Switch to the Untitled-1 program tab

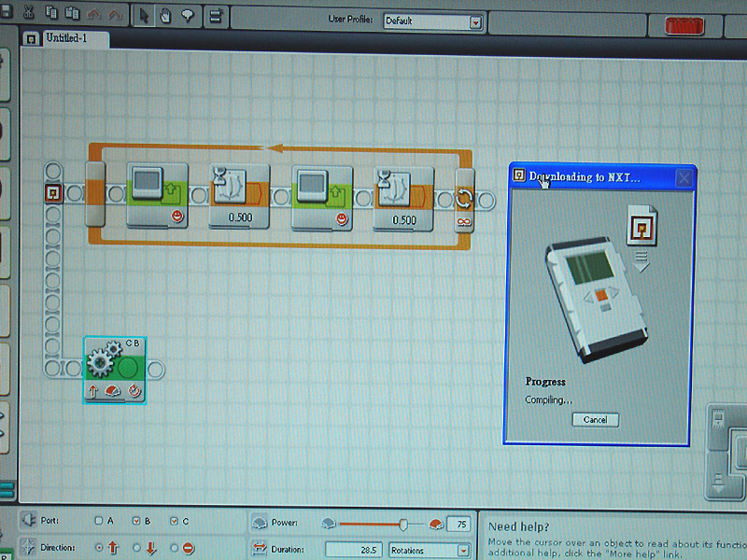66,38
